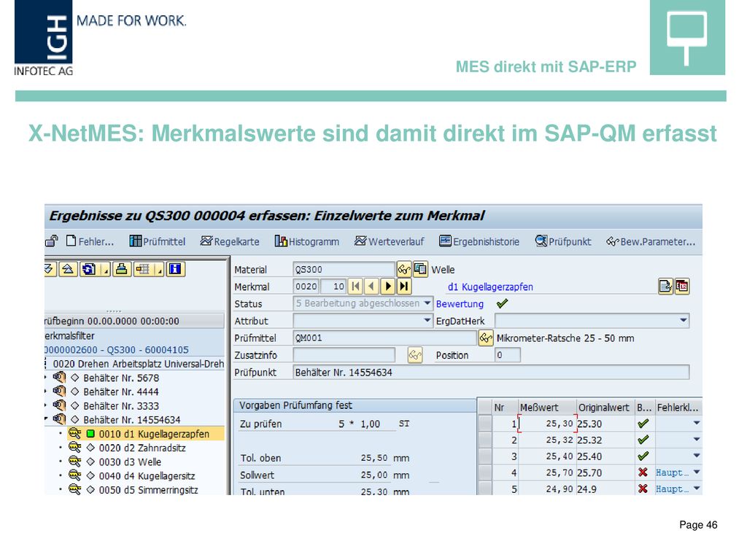Click the d1 Kugellagerzapfen blue link text
The image size is (747, 560).
tap(490, 287)
